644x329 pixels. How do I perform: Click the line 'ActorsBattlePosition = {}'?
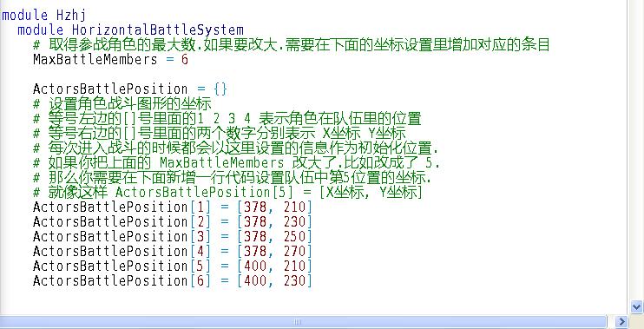(130, 89)
